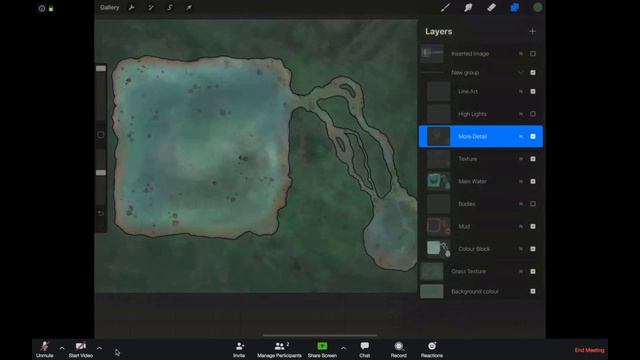Hide the More Detail layer
The image size is (640, 360).
coord(533,136)
